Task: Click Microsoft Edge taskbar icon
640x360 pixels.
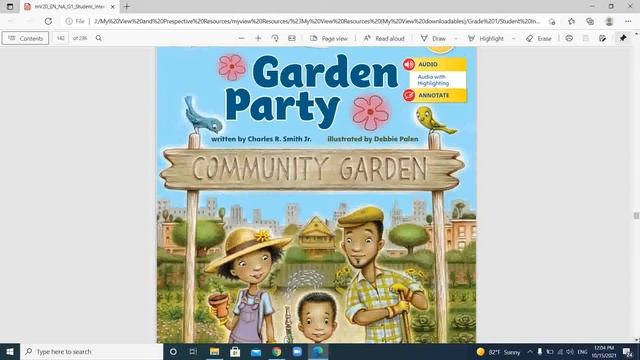Action: pos(318,351)
